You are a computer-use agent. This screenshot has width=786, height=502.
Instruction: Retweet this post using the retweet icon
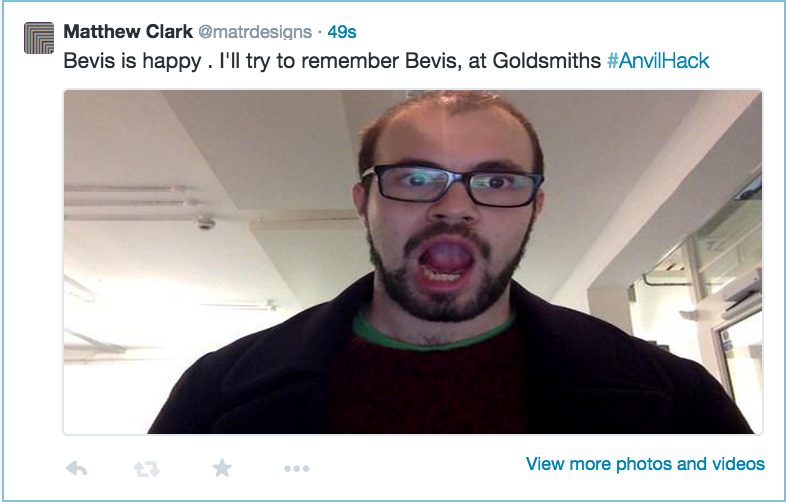pyautogui.click(x=147, y=469)
